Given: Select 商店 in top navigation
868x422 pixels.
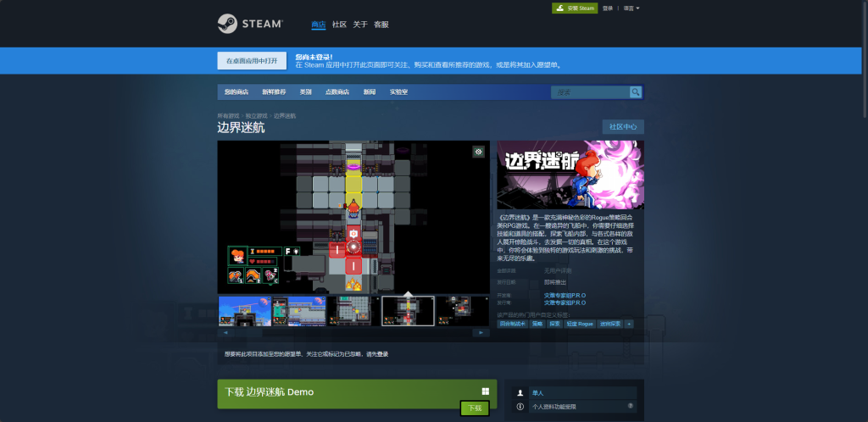Looking at the screenshot, I should coord(319,25).
